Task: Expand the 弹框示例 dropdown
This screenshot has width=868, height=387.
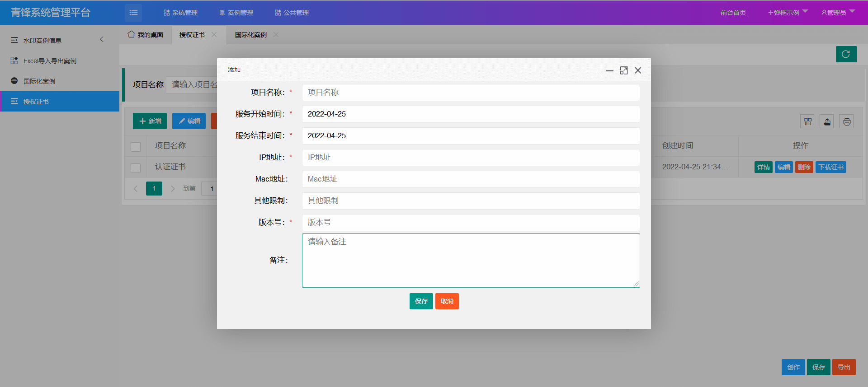Action: pyautogui.click(x=788, y=13)
